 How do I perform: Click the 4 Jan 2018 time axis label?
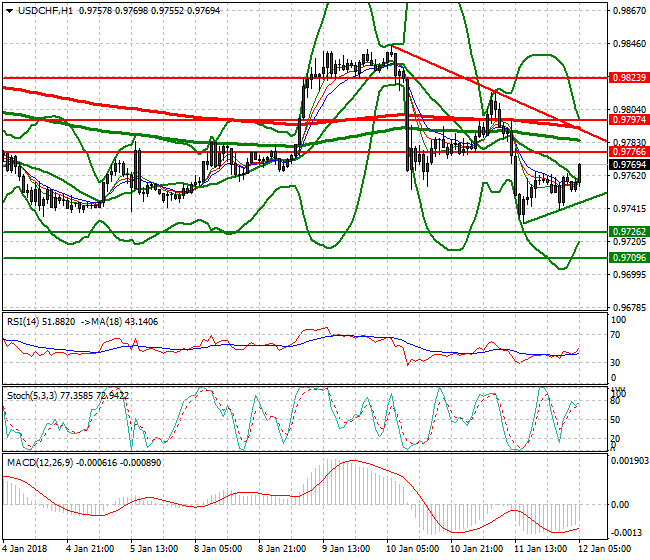coord(24,549)
